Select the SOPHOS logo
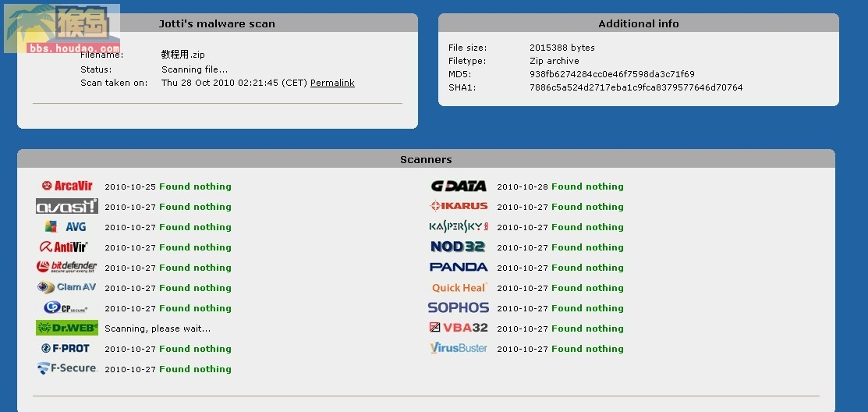Image resolution: width=868 pixels, height=412 pixels. [x=459, y=307]
